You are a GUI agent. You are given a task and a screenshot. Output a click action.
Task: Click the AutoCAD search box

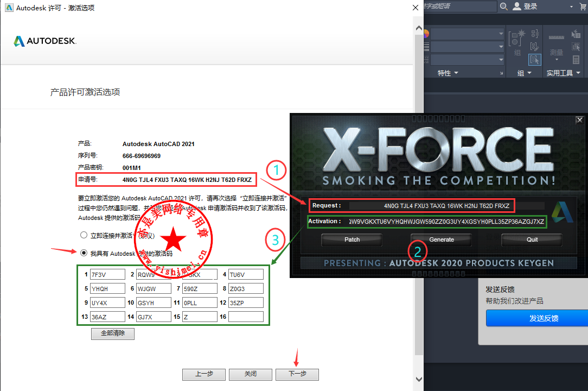(460, 7)
